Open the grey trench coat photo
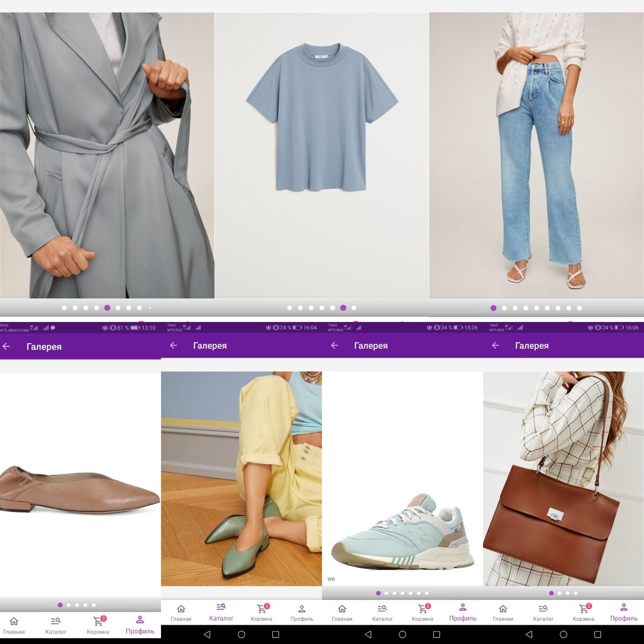Screen dimensions: 644x644 point(107,155)
